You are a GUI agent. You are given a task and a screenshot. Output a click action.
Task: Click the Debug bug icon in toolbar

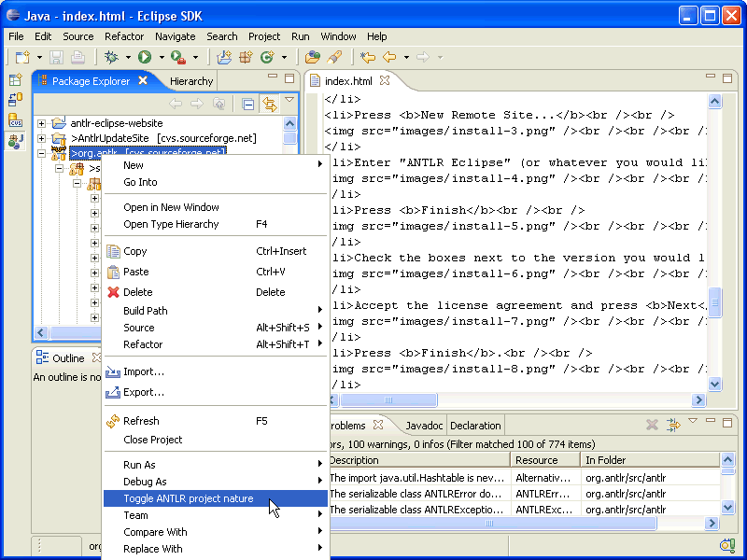(111, 57)
